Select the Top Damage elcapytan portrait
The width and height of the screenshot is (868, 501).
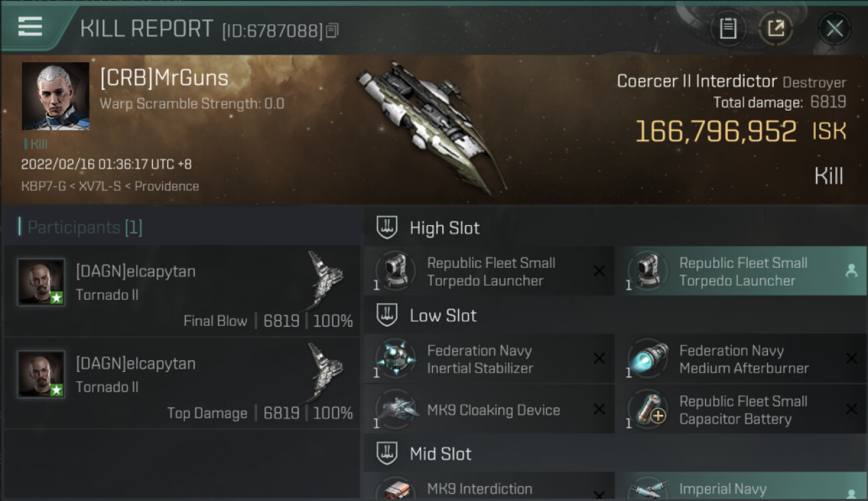coord(41,374)
